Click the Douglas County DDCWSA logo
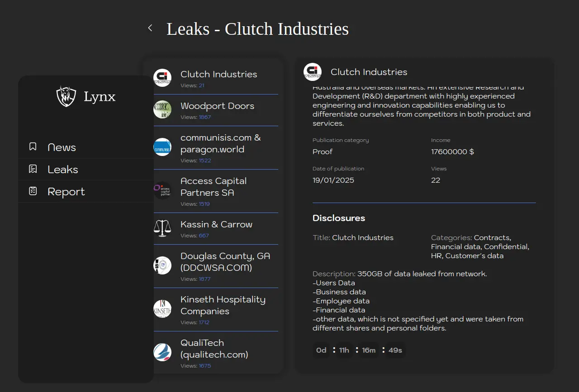Screen dimensions: 579x392 (x=162, y=265)
